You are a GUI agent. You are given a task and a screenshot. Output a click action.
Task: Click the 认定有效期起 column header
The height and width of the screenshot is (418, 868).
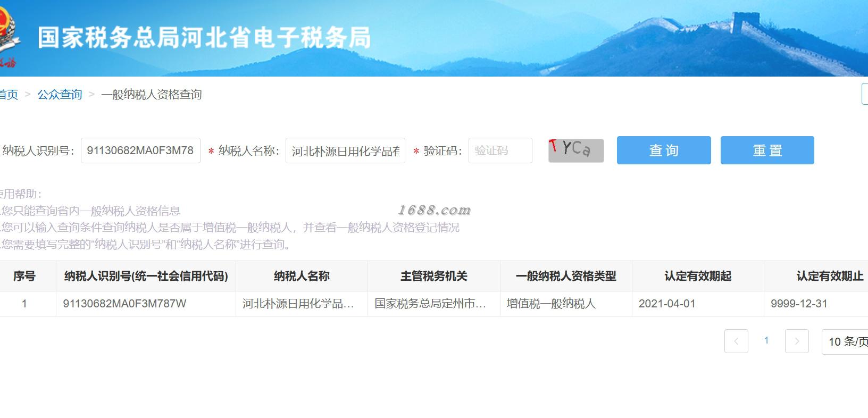(x=698, y=276)
